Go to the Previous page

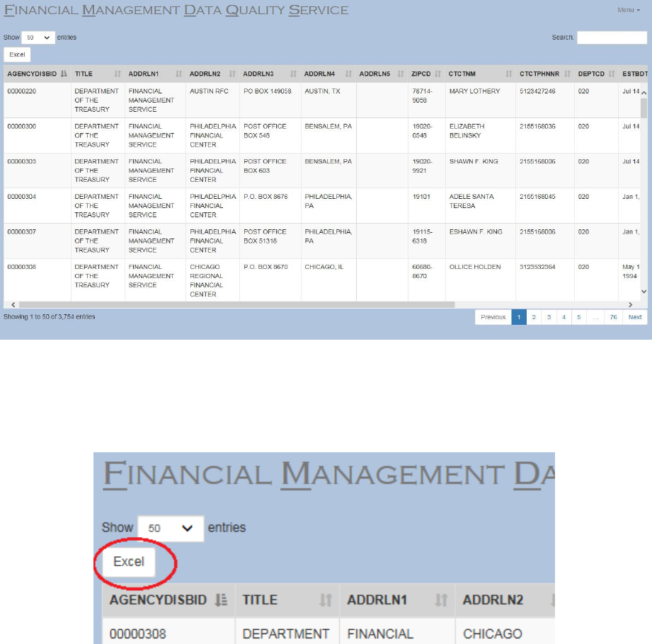pos(493,317)
